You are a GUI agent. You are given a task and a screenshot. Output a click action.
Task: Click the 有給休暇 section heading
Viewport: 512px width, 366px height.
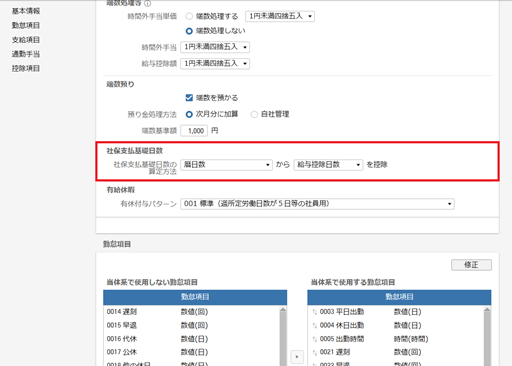[121, 190]
